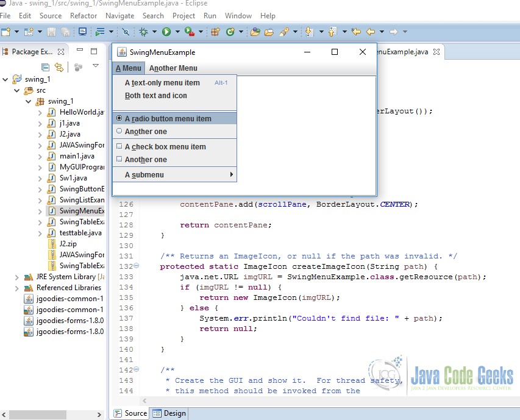Open the New wizard toolbar icon
This screenshot has width=520, height=420.
pyautogui.click(x=5, y=32)
